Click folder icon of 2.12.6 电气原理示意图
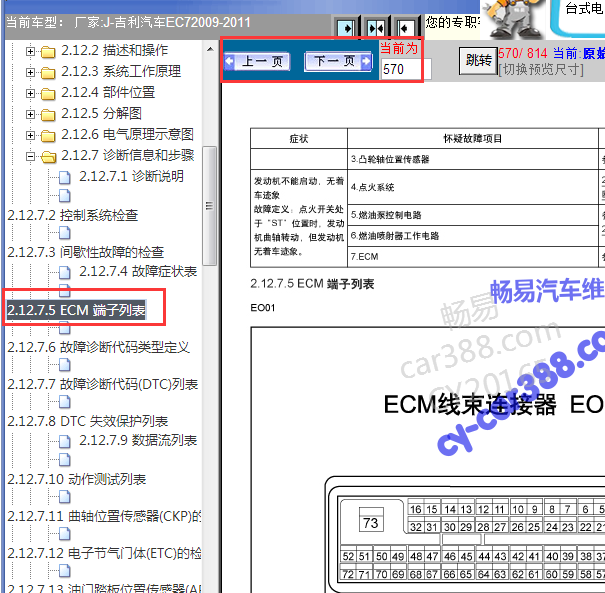 pyautogui.click(x=48, y=136)
